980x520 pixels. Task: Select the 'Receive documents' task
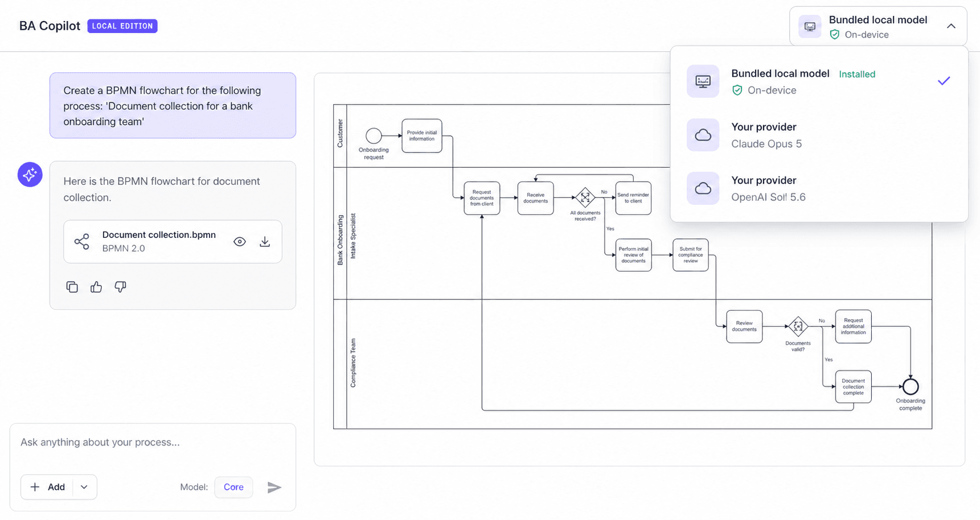coord(535,198)
